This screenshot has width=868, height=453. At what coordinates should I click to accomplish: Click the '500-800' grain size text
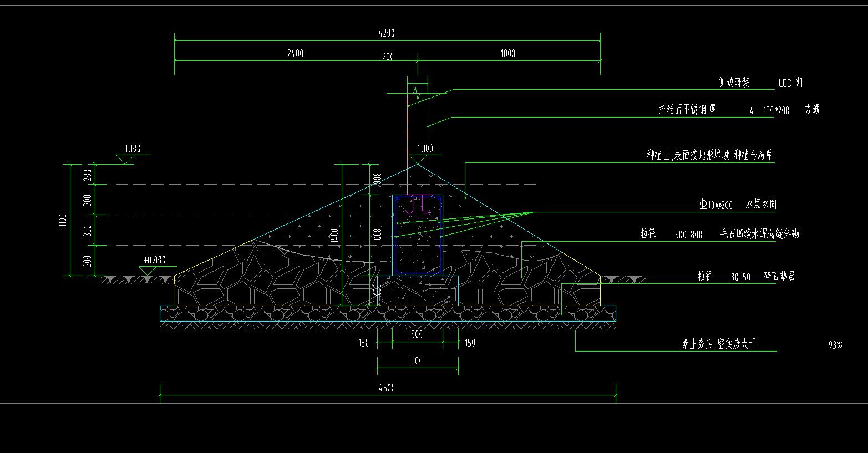pyautogui.click(x=688, y=235)
